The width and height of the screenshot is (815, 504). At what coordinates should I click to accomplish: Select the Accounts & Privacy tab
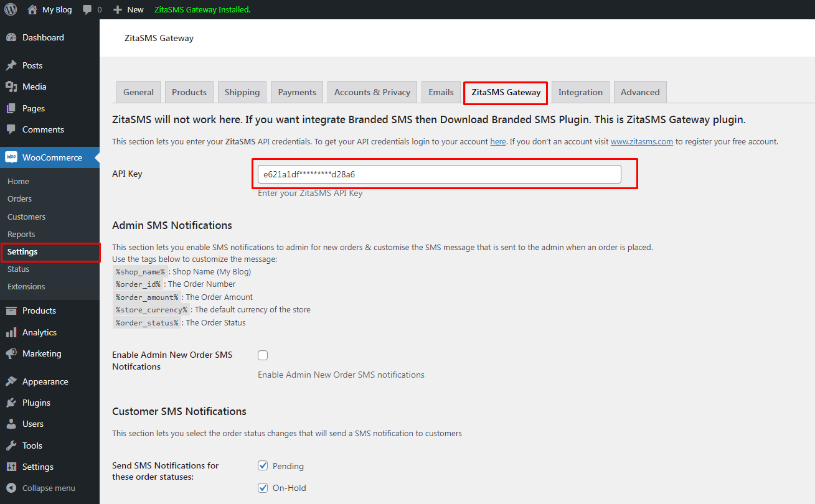pyautogui.click(x=372, y=92)
